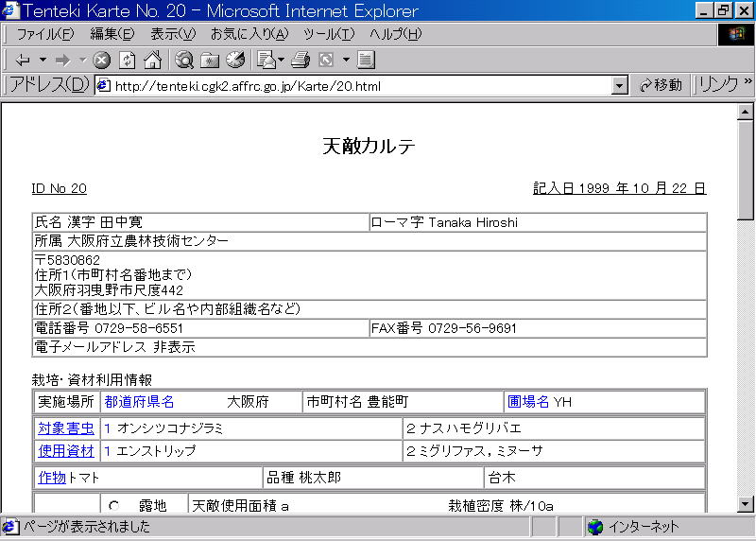
Task: Click the address URL input field
Action: tap(359, 85)
